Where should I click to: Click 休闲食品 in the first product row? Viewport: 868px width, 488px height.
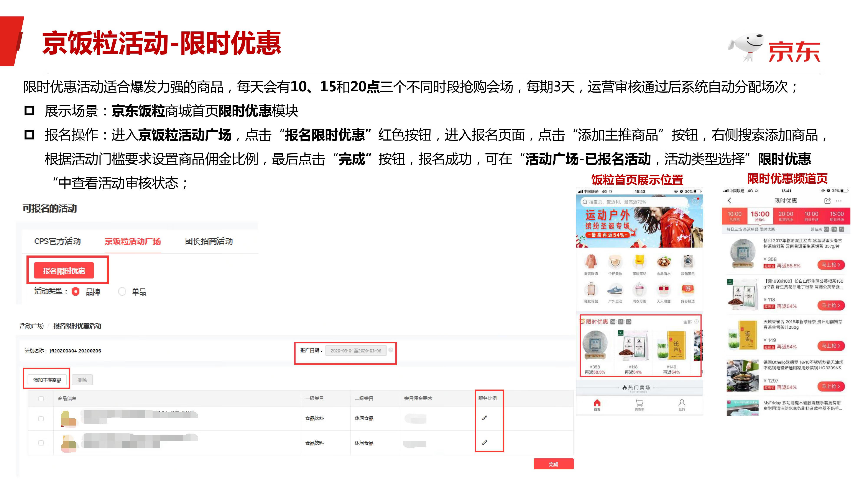[364, 418]
